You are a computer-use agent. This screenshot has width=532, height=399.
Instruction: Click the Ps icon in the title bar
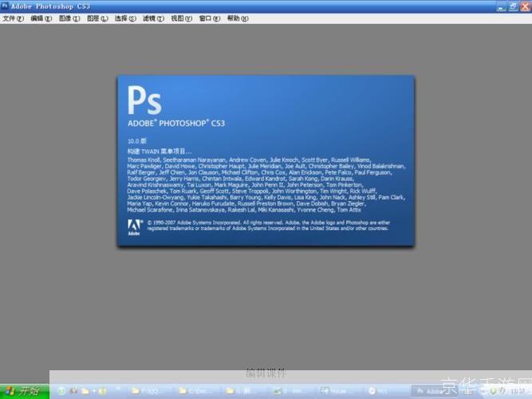(x=5, y=6)
